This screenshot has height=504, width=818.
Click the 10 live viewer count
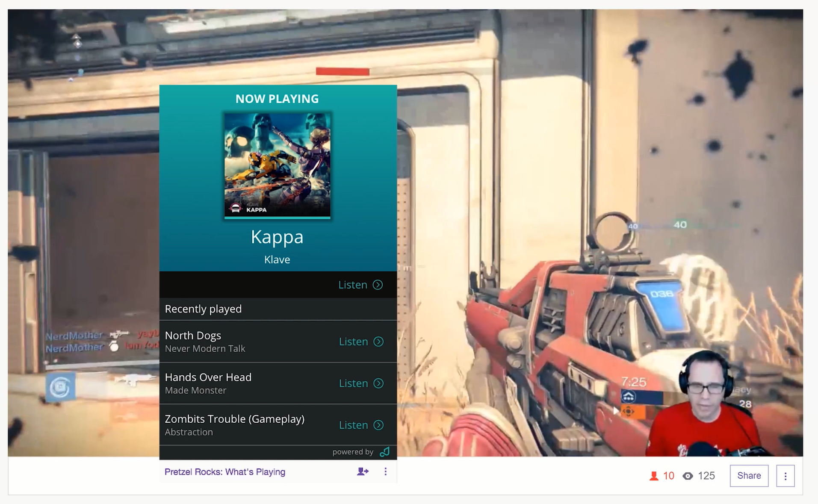tap(669, 476)
